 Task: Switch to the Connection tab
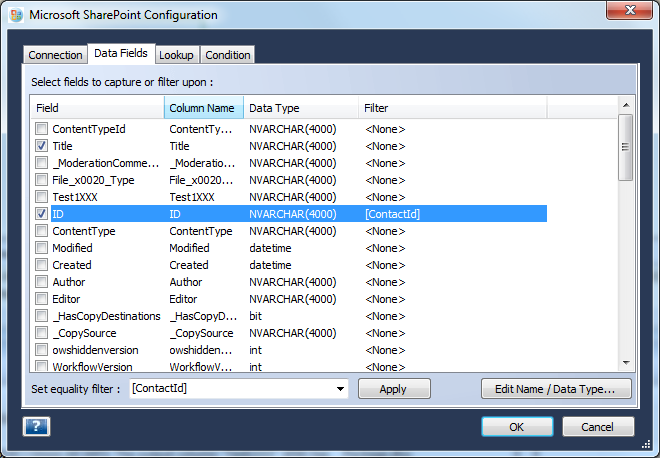coord(55,55)
